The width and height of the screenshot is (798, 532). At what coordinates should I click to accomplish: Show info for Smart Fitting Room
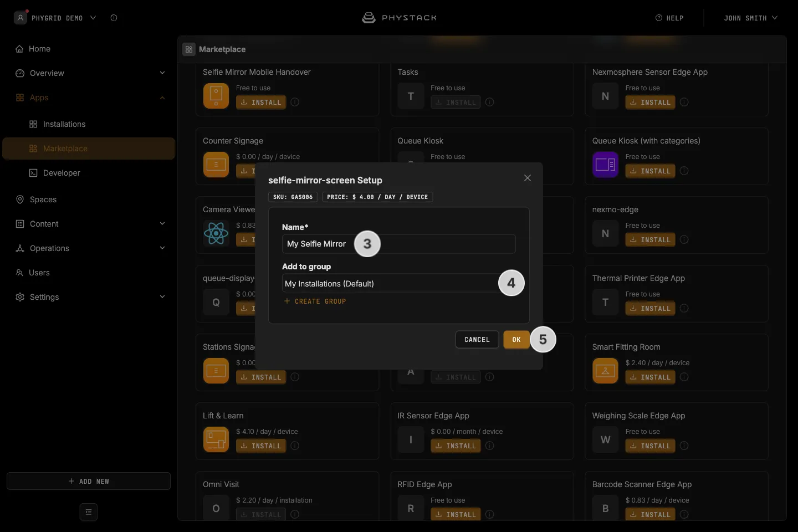684,377
